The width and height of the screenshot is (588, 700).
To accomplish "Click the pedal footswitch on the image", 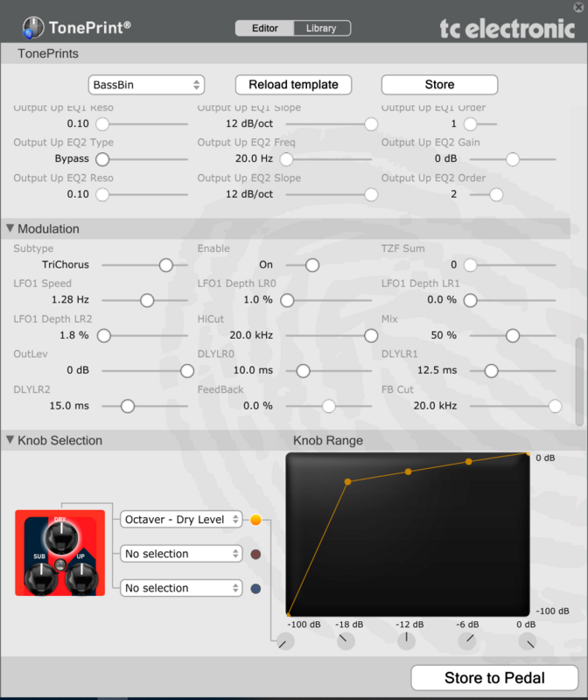I will (60, 564).
